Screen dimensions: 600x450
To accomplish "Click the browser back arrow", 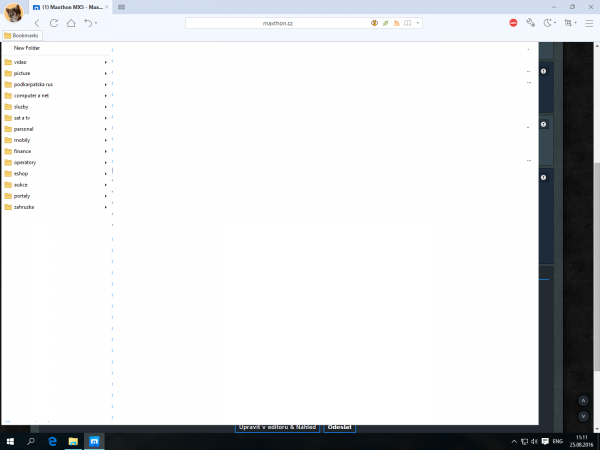I will [37, 22].
